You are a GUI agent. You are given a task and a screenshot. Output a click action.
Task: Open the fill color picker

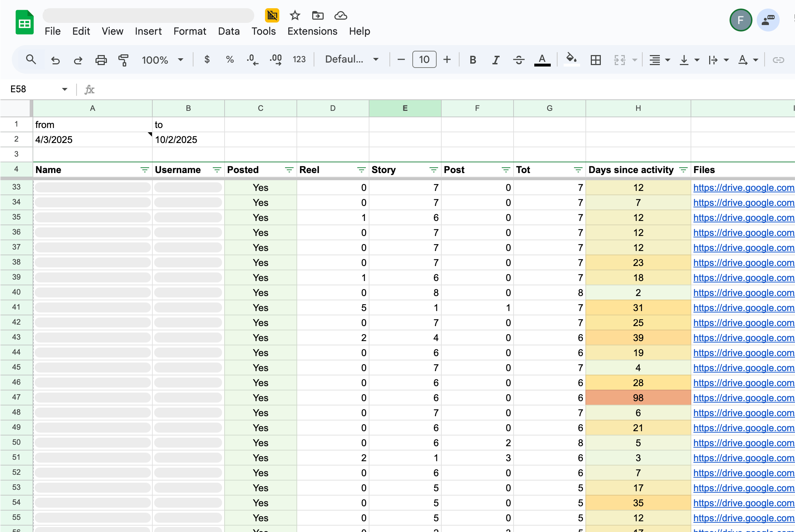[571, 59]
